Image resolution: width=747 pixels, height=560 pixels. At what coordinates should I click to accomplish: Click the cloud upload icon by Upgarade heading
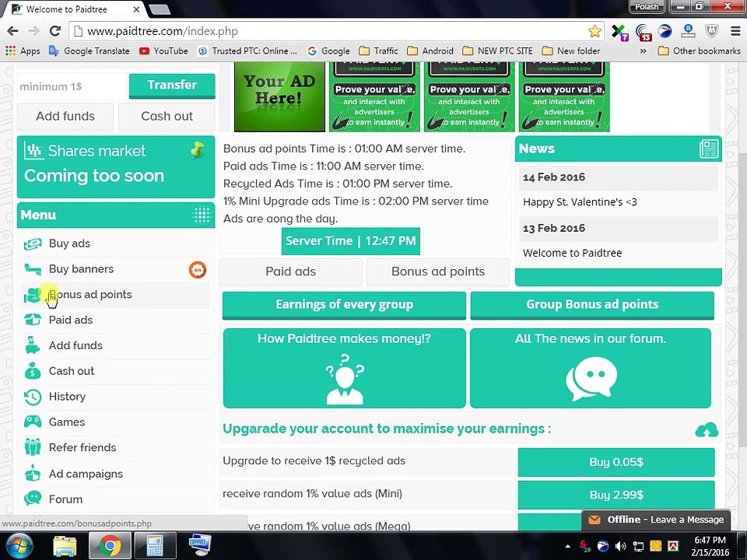tap(707, 430)
